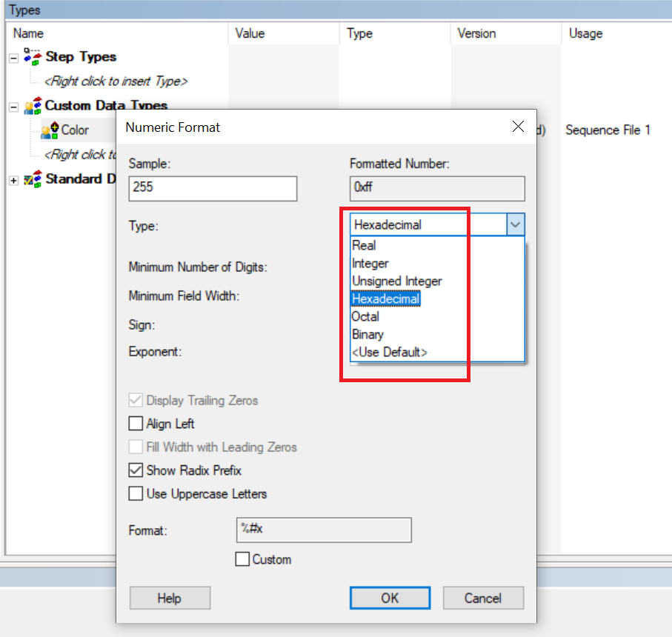Collapse the Step Types tree node
Viewport: 672px width, 637px height.
tap(13, 58)
